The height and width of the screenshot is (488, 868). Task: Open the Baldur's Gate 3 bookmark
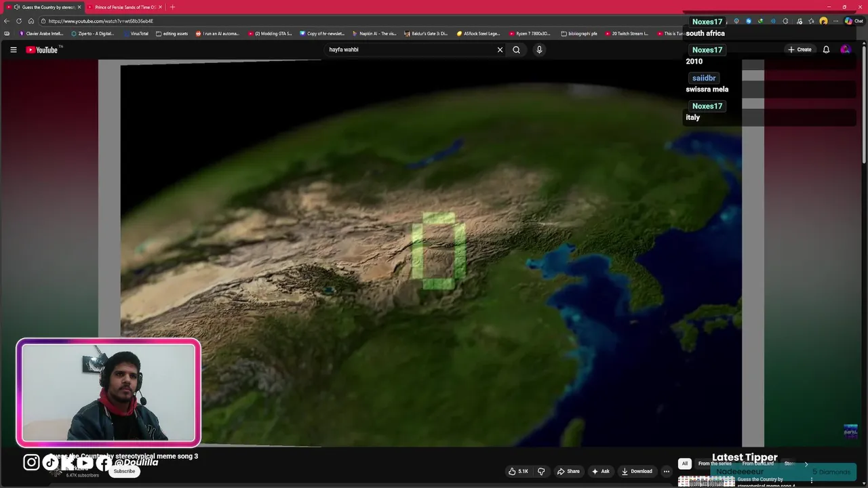coord(427,33)
